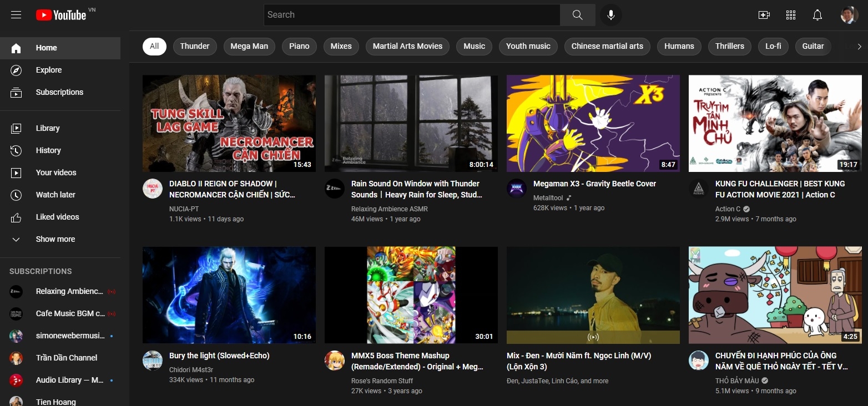
Task: Open Kung Fu Challenger video thumbnail
Action: (x=775, y=123)
